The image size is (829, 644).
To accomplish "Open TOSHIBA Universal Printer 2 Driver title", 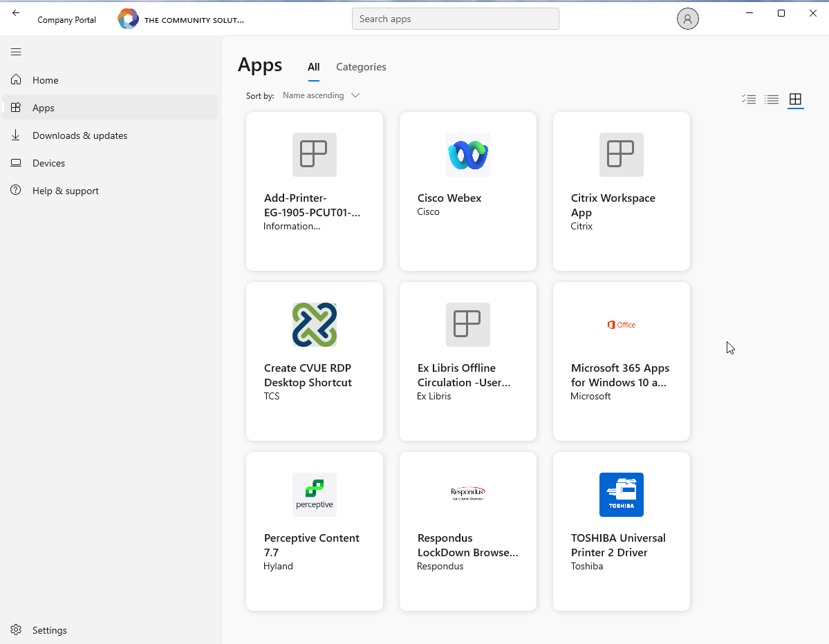I will pyautogui.click(x=618, y=545).
